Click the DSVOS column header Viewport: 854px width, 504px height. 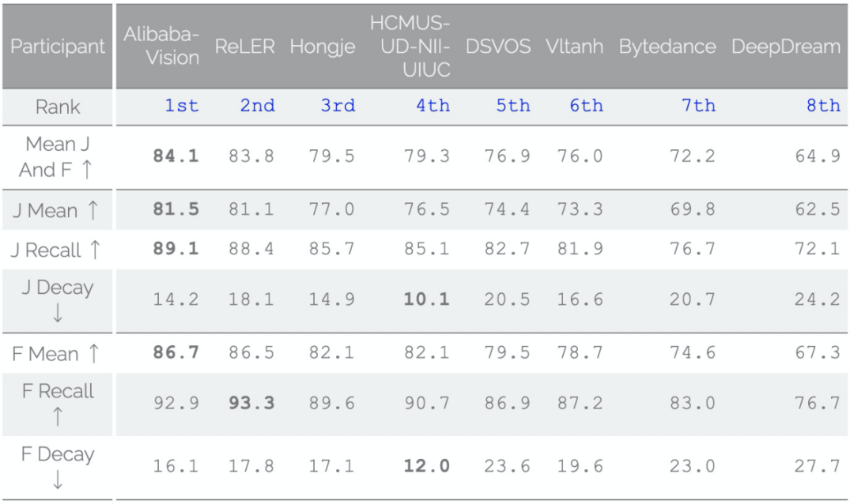(x=497, y=47)
